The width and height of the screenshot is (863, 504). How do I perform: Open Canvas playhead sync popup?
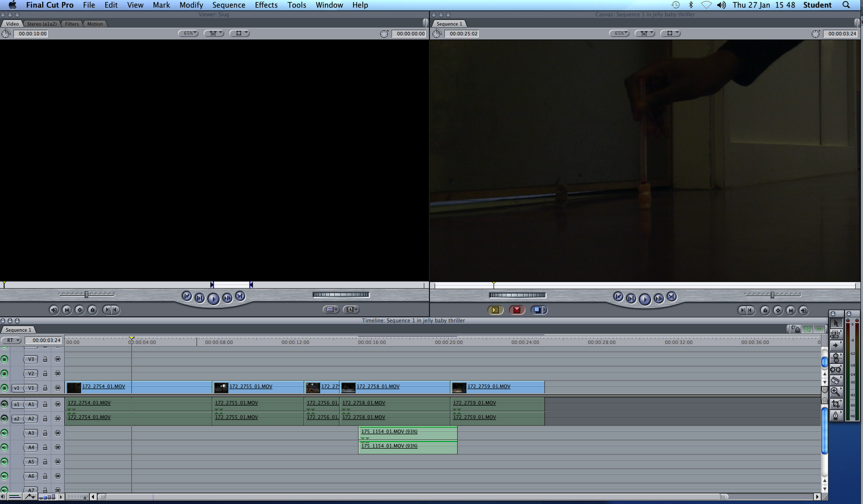(x=645, y=33)
